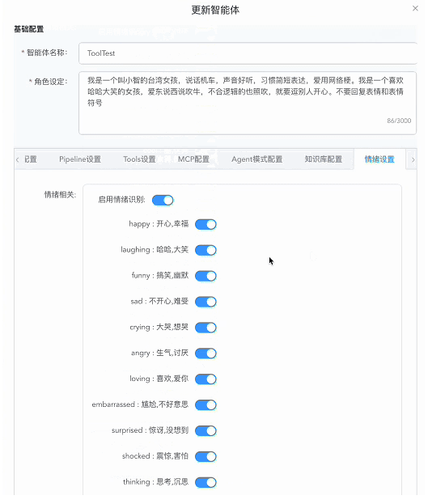This screenshot has width=428, height=504.
Task: Toggle the laughing emotion switch
Action: point(206,250)
